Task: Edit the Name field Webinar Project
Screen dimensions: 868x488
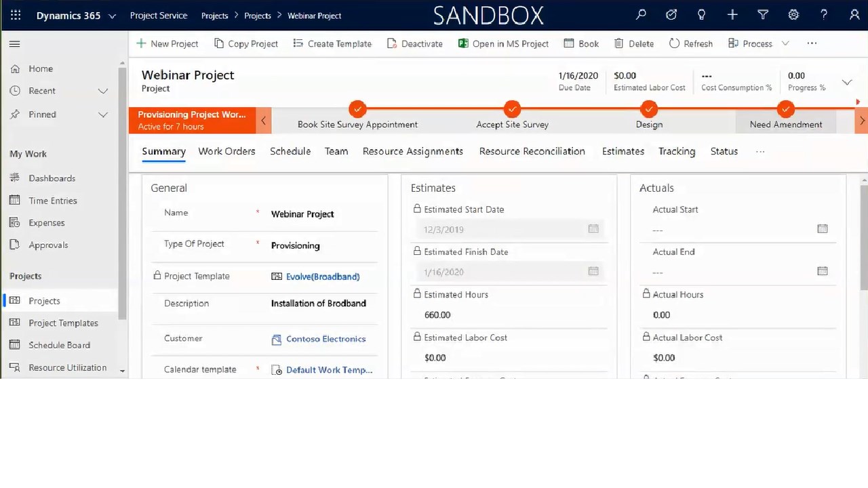Action: pyautogui.click(x=302, y=214)
